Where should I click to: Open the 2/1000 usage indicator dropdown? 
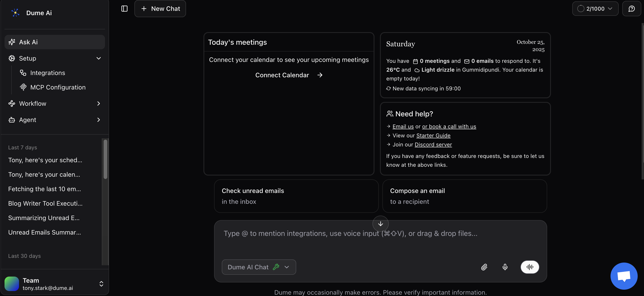point(595,9)
